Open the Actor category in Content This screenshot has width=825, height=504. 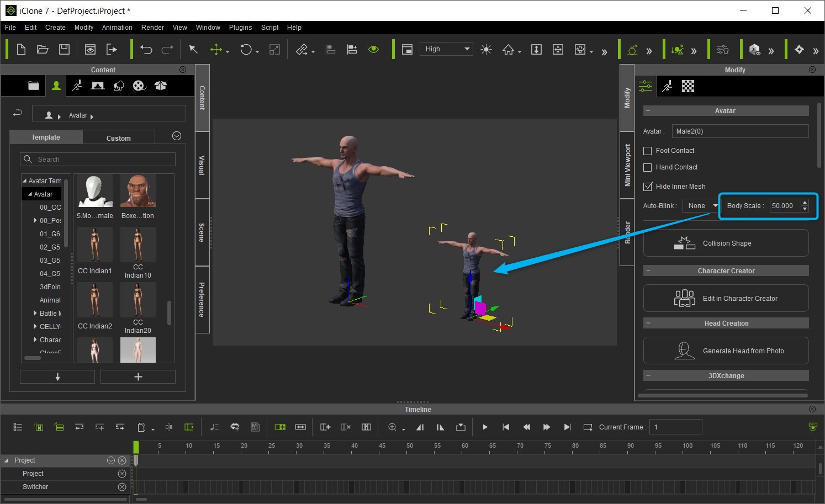coord(56,86)
